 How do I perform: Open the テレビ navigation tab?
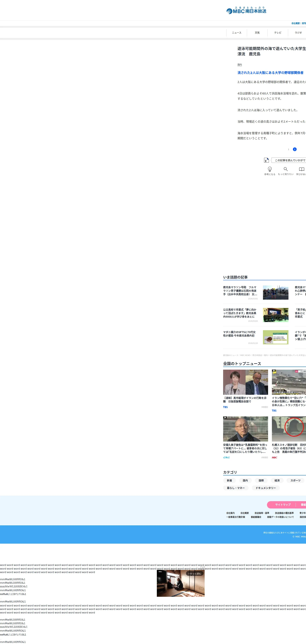(x=277, y=33)
